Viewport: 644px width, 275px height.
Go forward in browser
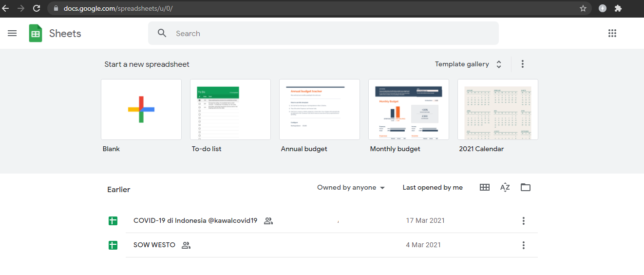pyautogui.click(x=20, y=8)
